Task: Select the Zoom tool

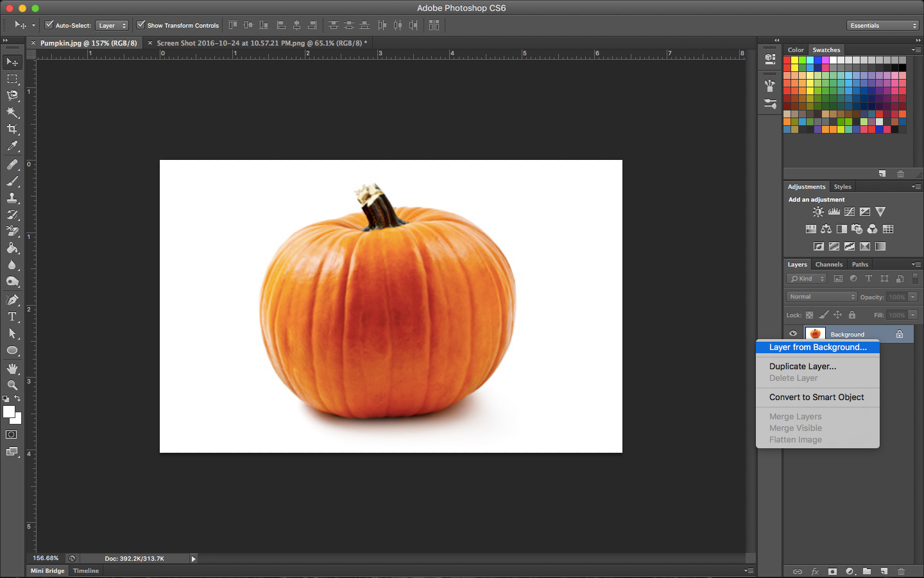Action: click(x=13, y=385)
